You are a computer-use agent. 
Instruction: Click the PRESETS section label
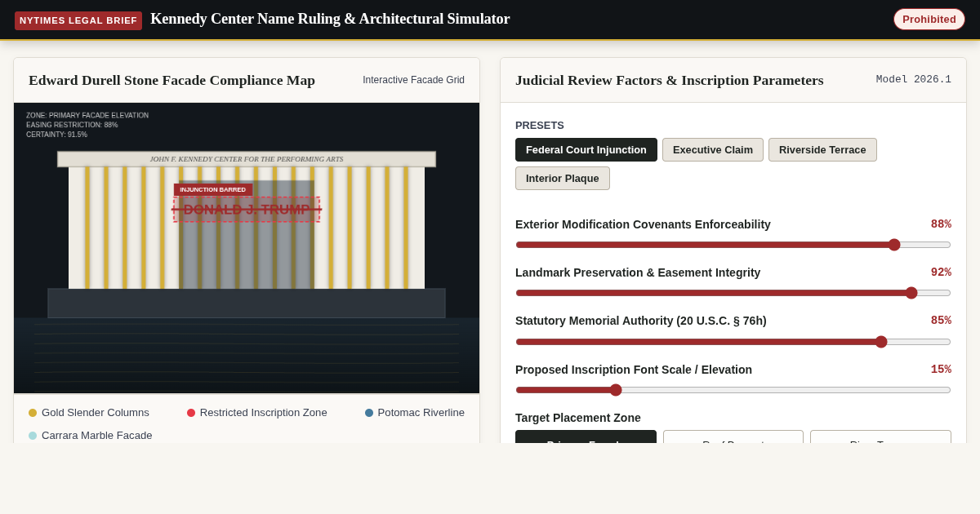click(x=540, y=126)
